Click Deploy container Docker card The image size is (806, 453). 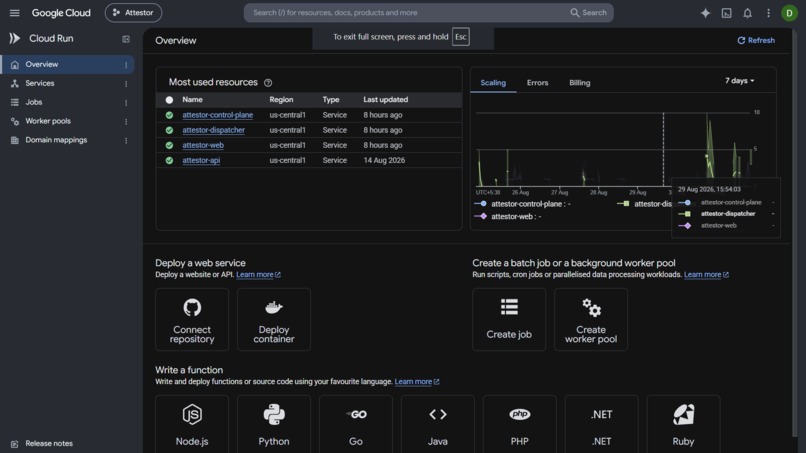273,319
